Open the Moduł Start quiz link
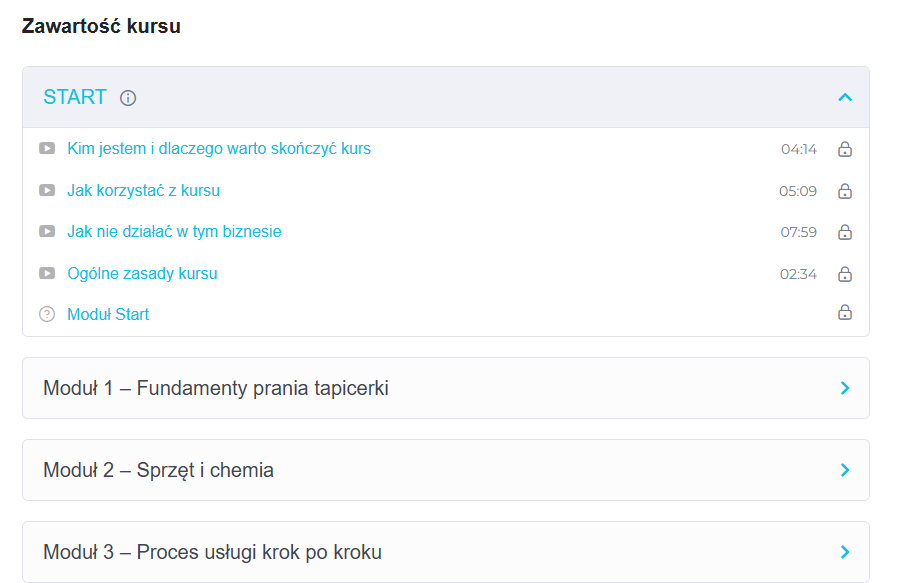This screenshot has width=905, height=583. tap(108, 314)
